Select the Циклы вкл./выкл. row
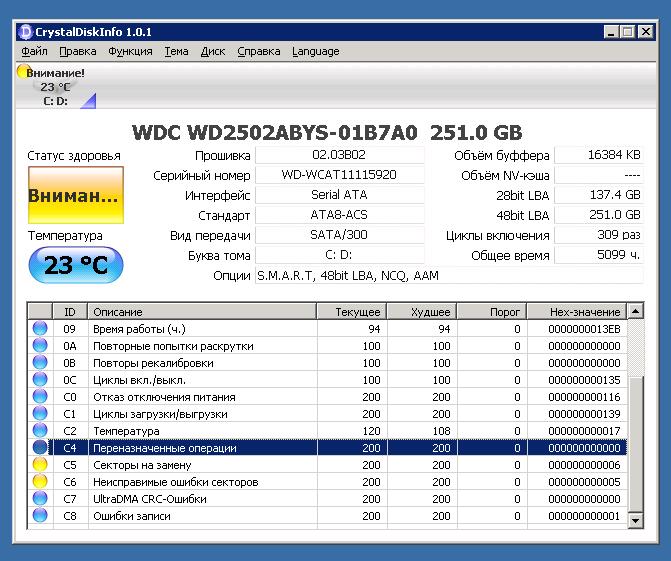Screen dimensions: 671x561 click(327, 380)
